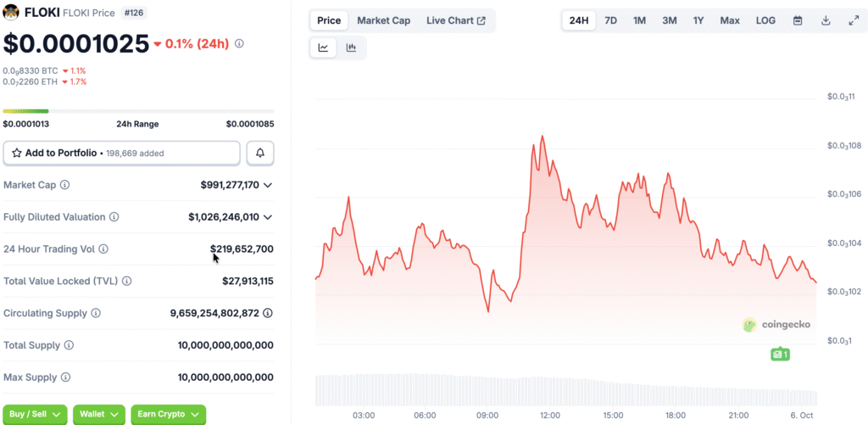Expand the Market Cap value chevron
The image size is (868, 425).
(x=268, y=185)
